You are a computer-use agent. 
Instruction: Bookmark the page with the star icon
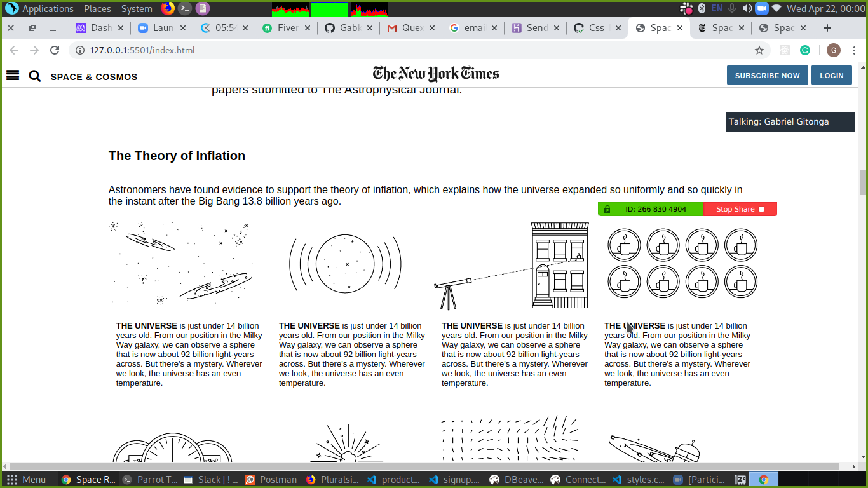pos(759,50)
